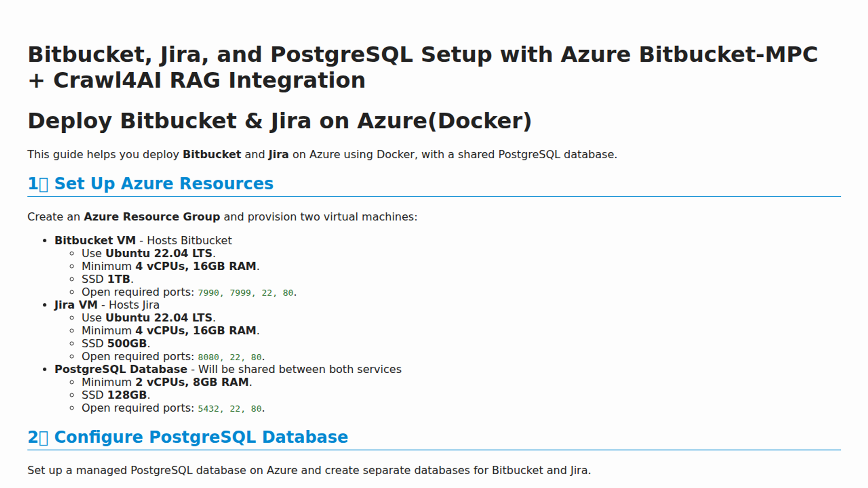
Task: Open the Configure PostgreSQL Database heading link
Action: coord(201,437)
